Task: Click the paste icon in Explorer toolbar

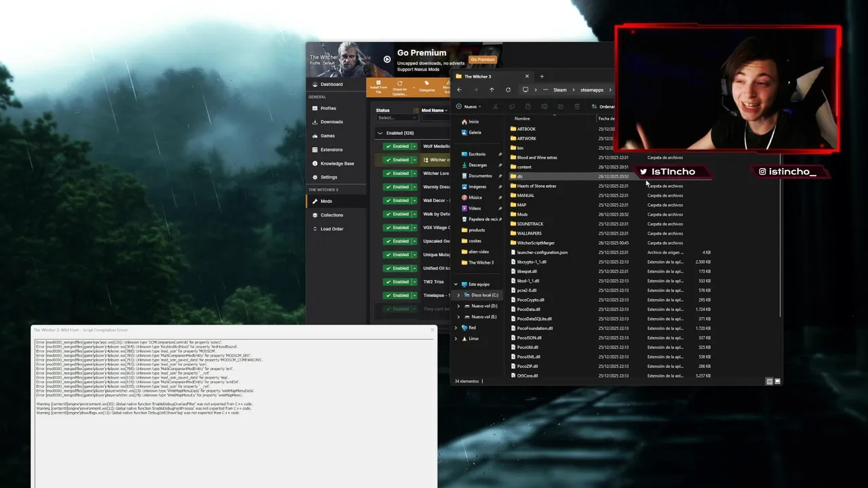Action: point(528,106)
